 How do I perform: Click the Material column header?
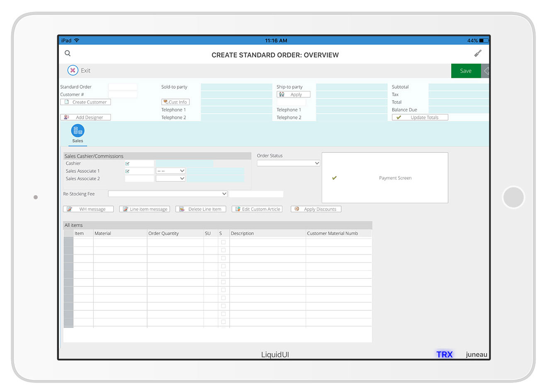(x=120, y=234)
